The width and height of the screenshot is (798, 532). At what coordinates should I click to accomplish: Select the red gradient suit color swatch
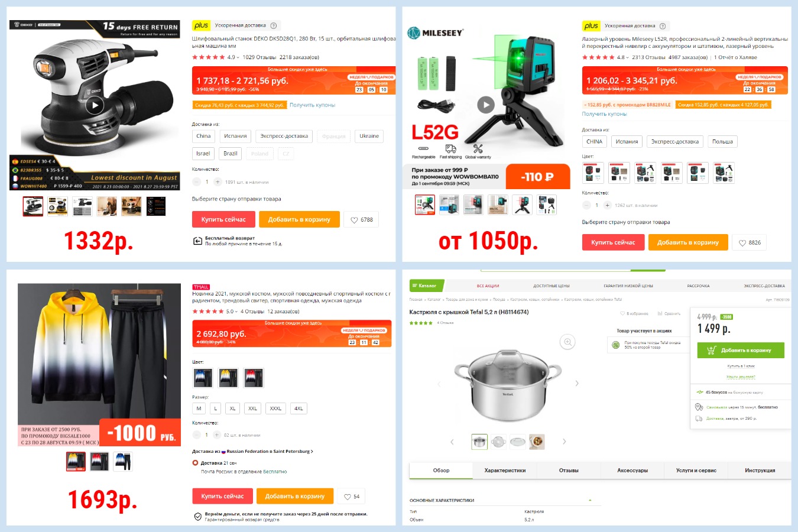(x=254, y=378)
